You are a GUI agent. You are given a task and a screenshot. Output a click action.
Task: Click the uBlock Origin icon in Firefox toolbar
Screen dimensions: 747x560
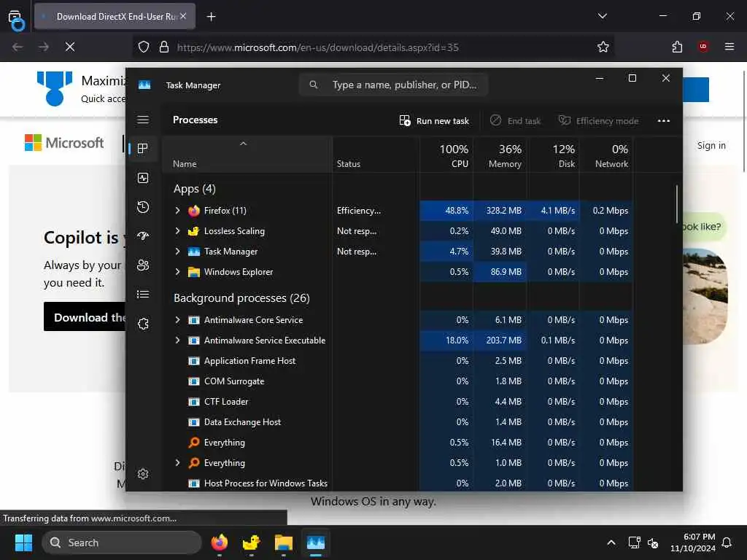[703, 47]
